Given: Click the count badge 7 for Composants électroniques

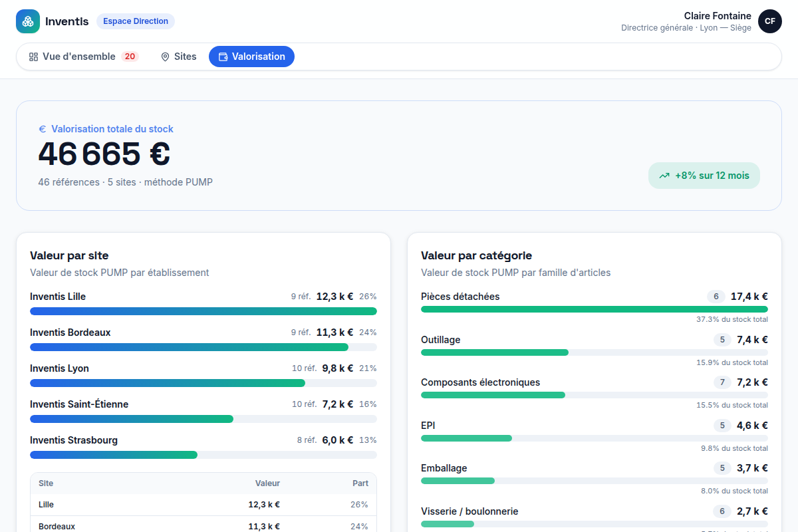Looking at the screenshot, I should click(722, 382).
